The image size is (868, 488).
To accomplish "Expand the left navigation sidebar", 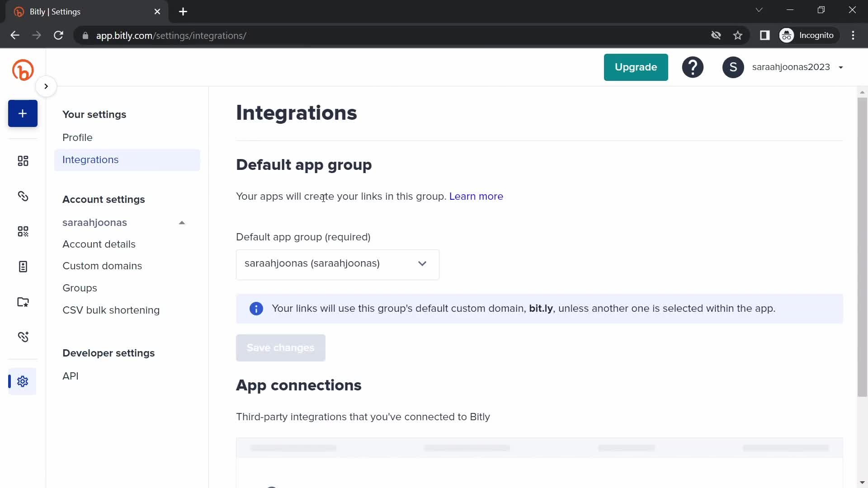I will tap(46, 86).
